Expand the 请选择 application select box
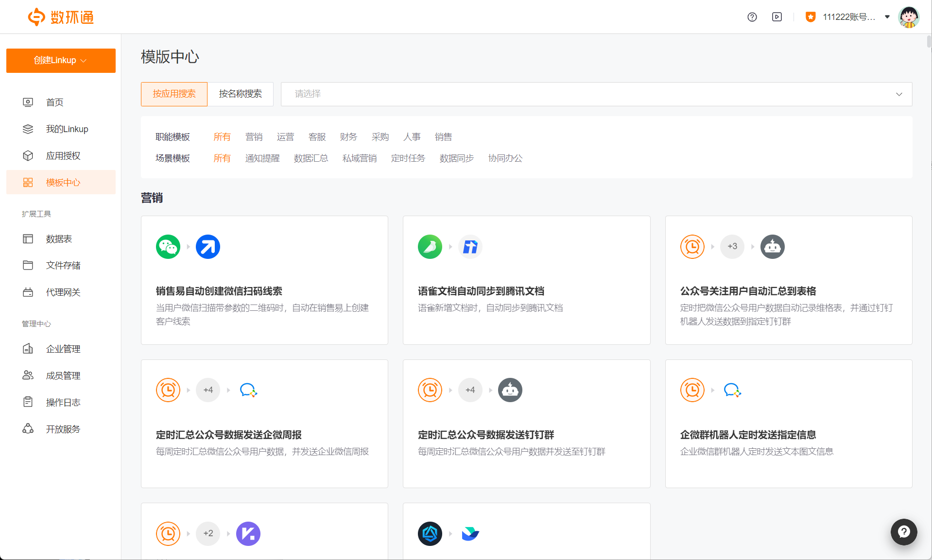Viewport: 932px width, 560px height. (x=596, y=94)
